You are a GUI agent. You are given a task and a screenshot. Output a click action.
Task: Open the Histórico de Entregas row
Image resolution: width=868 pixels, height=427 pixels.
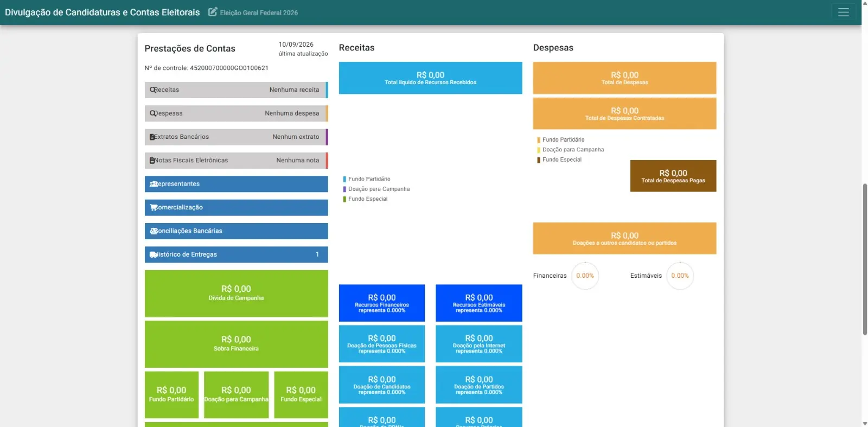tap(236, 254)
